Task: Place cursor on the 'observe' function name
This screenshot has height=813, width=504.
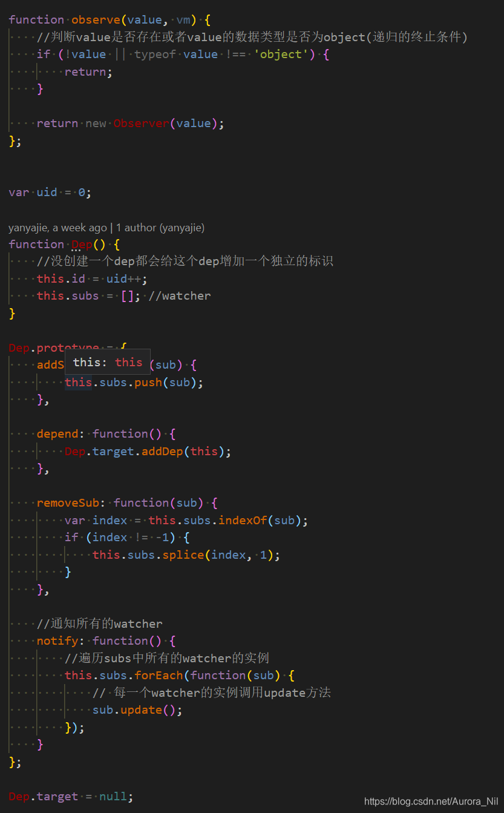Action: tap(96, 19)
